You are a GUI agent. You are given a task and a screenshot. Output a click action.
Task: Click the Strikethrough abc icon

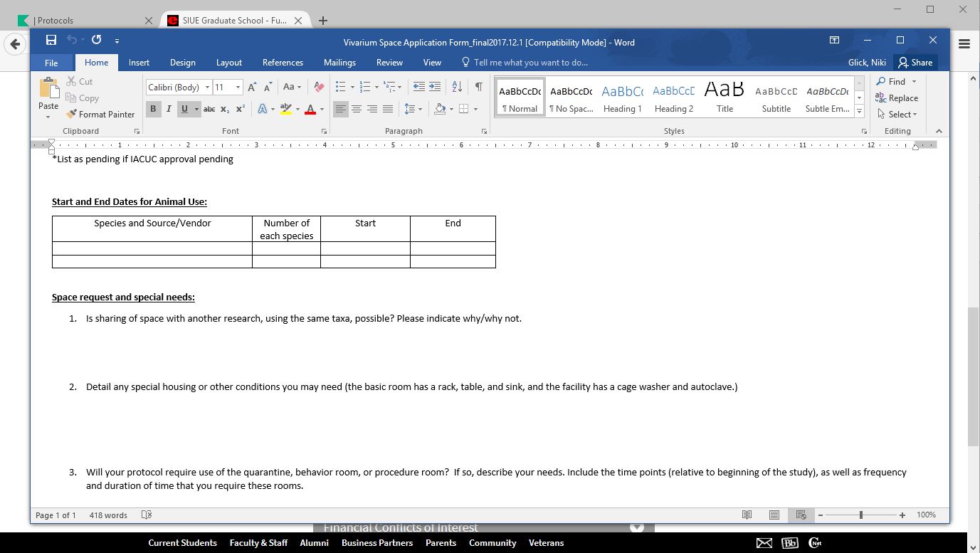pos(209,109)
